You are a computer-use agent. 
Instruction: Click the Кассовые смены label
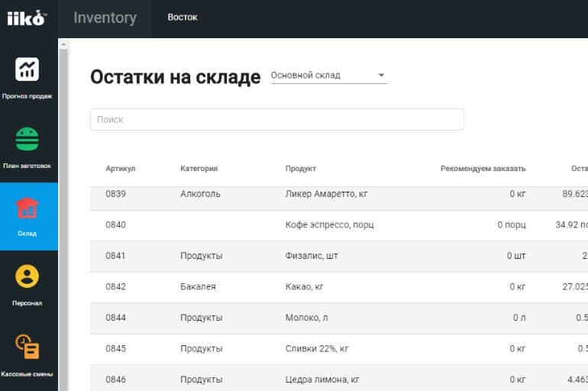[x=27, y=374]
